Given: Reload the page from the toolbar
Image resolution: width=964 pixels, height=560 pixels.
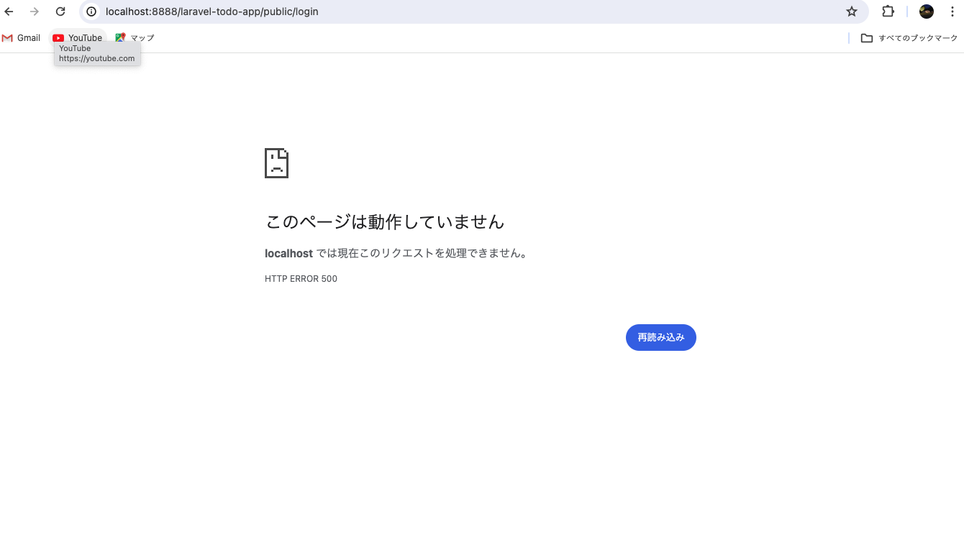Looking at the screenshot, I should (60, 12).
